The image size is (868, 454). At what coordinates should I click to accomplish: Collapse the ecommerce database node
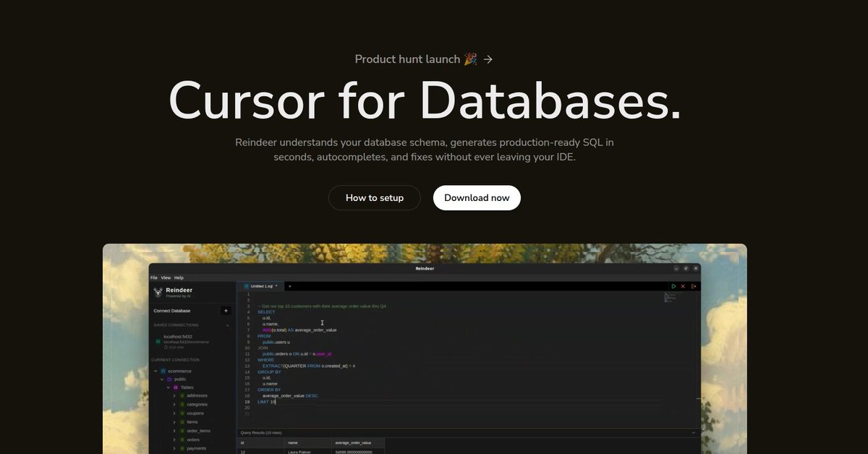click(156, 371)
